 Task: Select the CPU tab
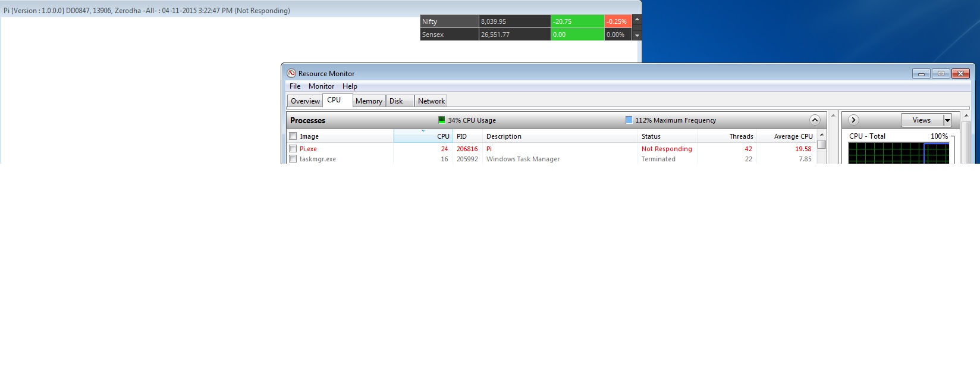click(337, 100)
